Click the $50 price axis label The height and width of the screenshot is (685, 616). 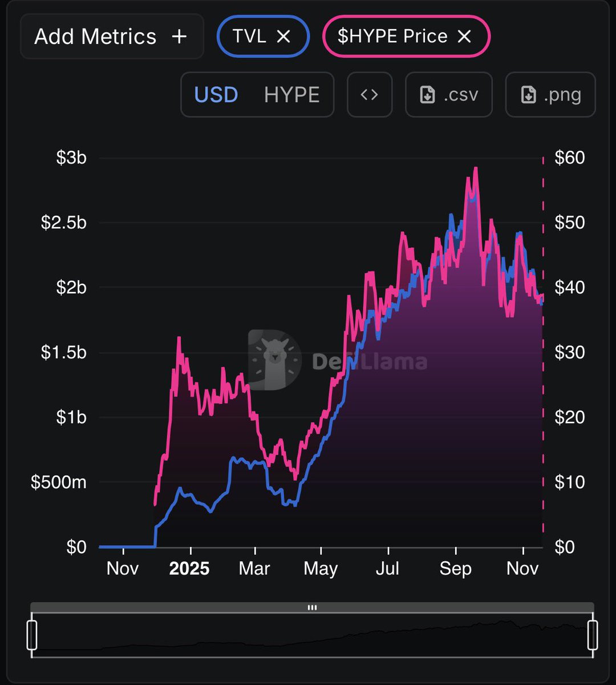pyautogui.click(x=570, y=223)
